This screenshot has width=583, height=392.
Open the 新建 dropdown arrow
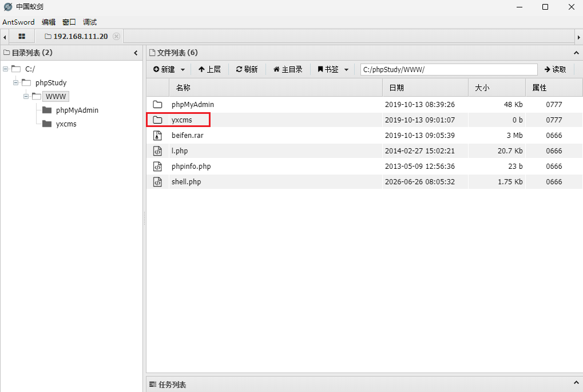183,70
